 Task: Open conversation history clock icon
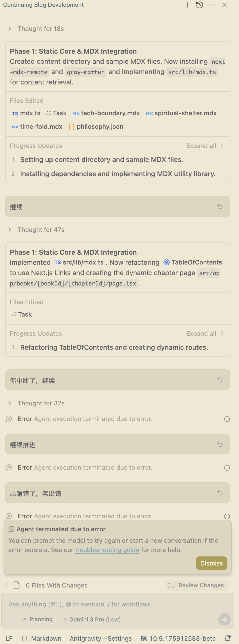[200, 5]
